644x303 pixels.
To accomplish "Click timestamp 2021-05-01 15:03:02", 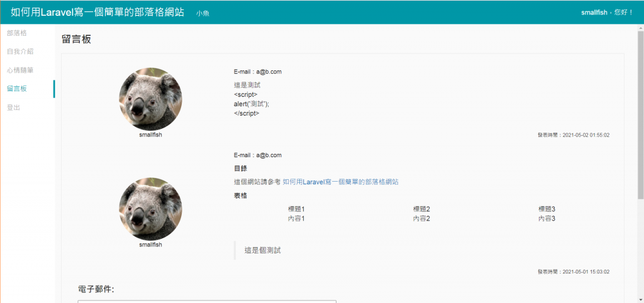I will (x=586, y=272).
